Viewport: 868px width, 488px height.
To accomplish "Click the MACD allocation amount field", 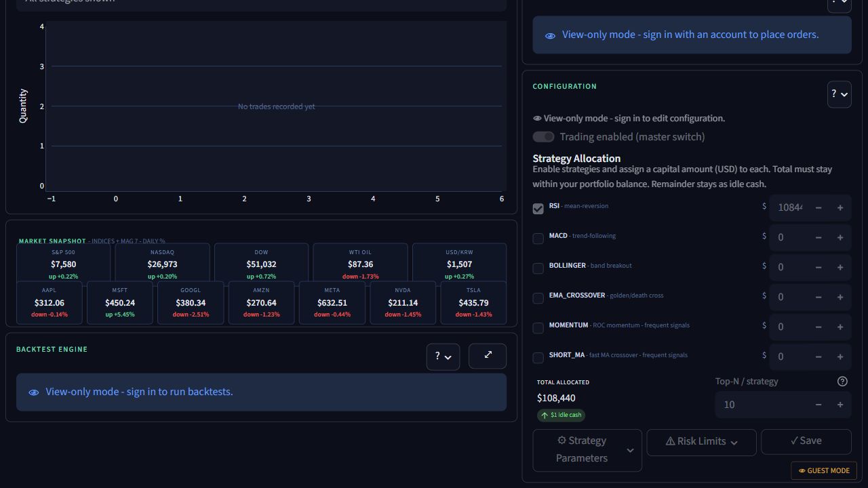I will click(x=789, y=237).
